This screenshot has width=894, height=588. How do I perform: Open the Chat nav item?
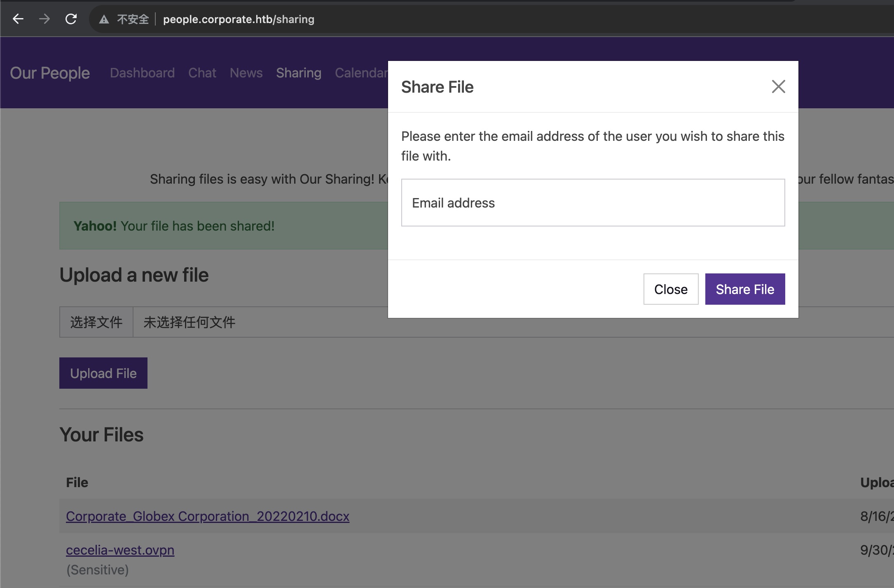pyautogui.click(x=202, y=73)
